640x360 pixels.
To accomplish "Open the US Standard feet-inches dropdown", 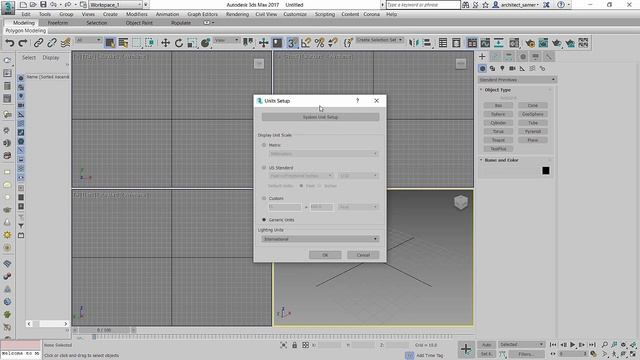I will pos(301,176).
